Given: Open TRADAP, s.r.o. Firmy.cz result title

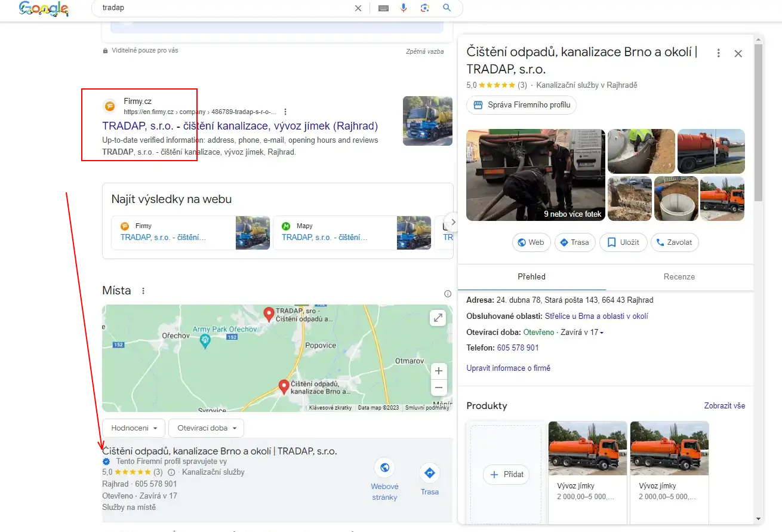Looking at the screenshot, I should pos(240,126).
